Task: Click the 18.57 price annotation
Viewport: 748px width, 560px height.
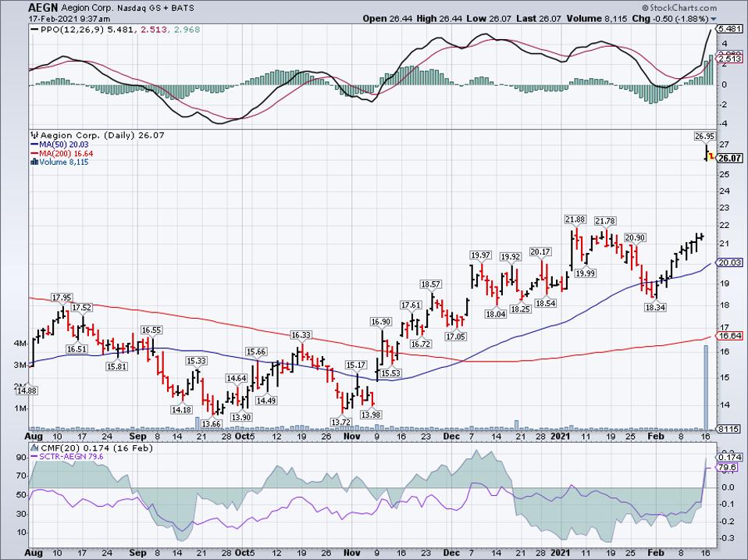Action: coord(430,284)
